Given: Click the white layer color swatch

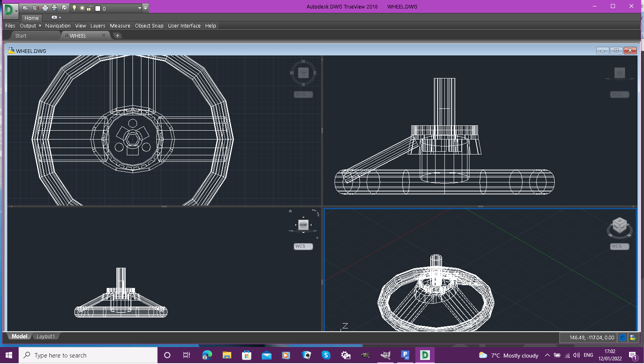Looking at the screenshot, I should pos(98,8).
